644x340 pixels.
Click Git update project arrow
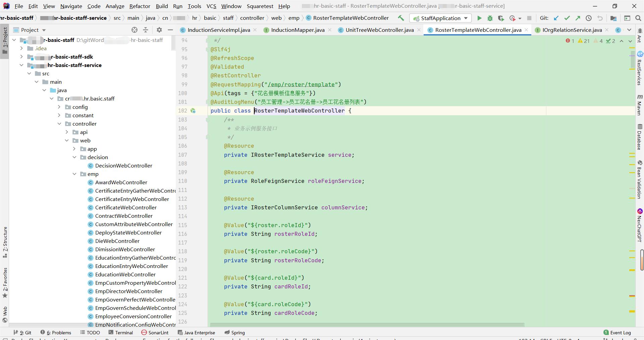[x=556, y=18]
